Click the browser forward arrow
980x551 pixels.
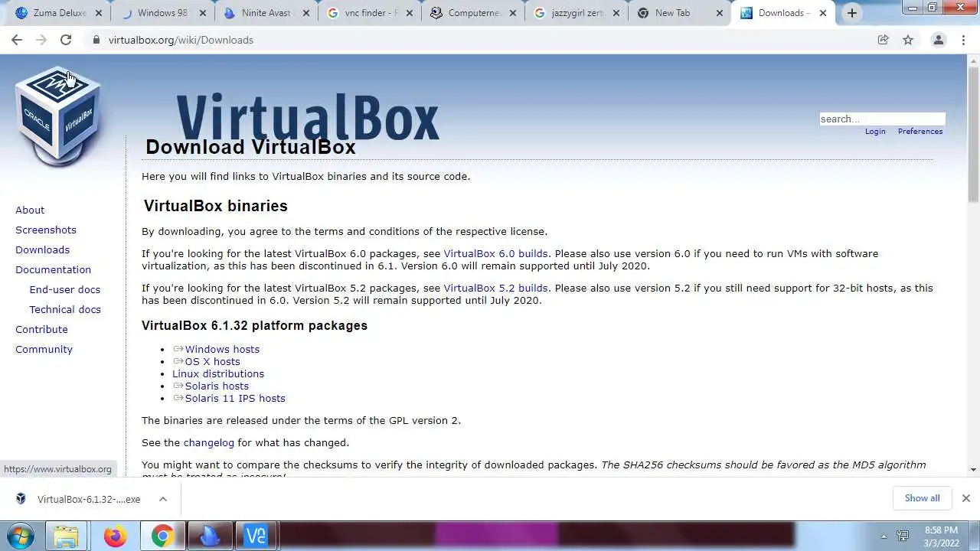41,40
